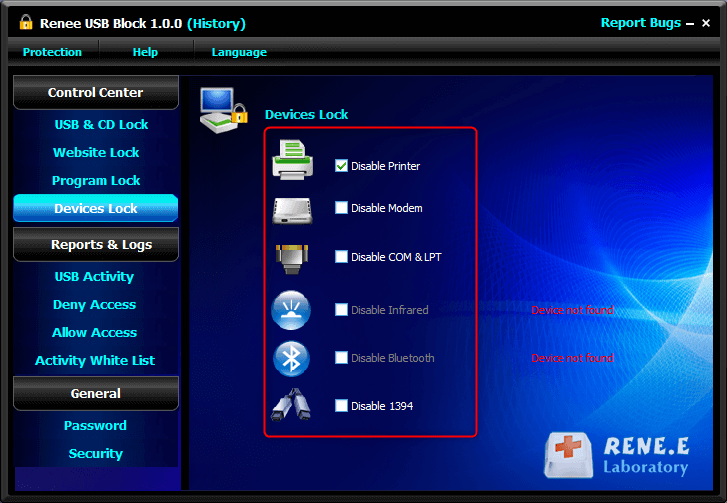Click the Disable Infrared label
Viewport: 727px width, 503px height.
[x=389, y=310]
